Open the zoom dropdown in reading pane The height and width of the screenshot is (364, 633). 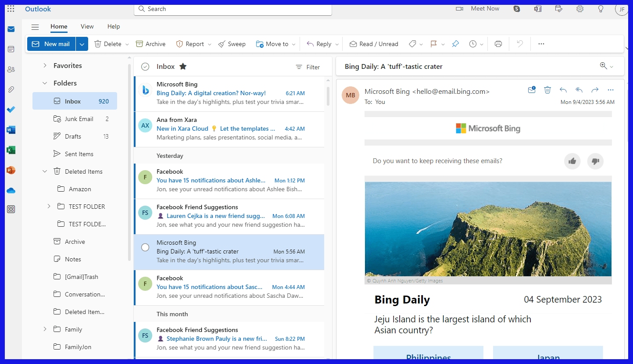[x=612, y=67]
